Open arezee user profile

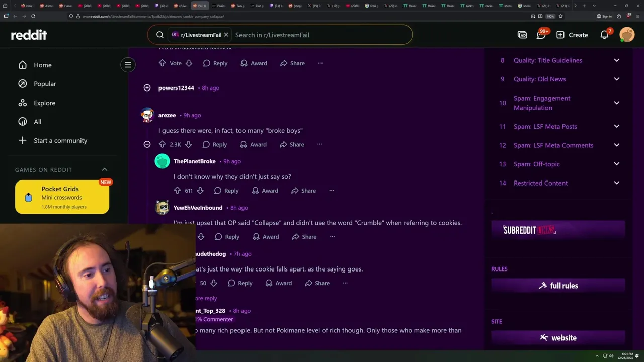tap(167, 115)
